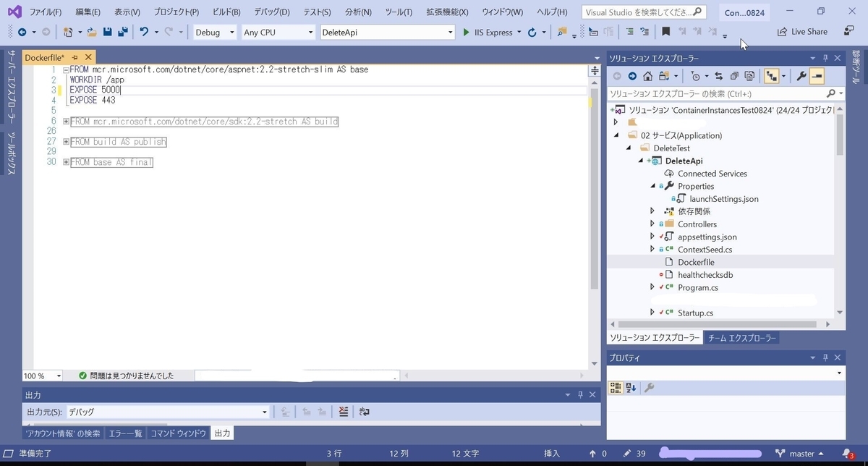Open the Live Share button
The image size is (868, 466).
(x=802, y=32)
